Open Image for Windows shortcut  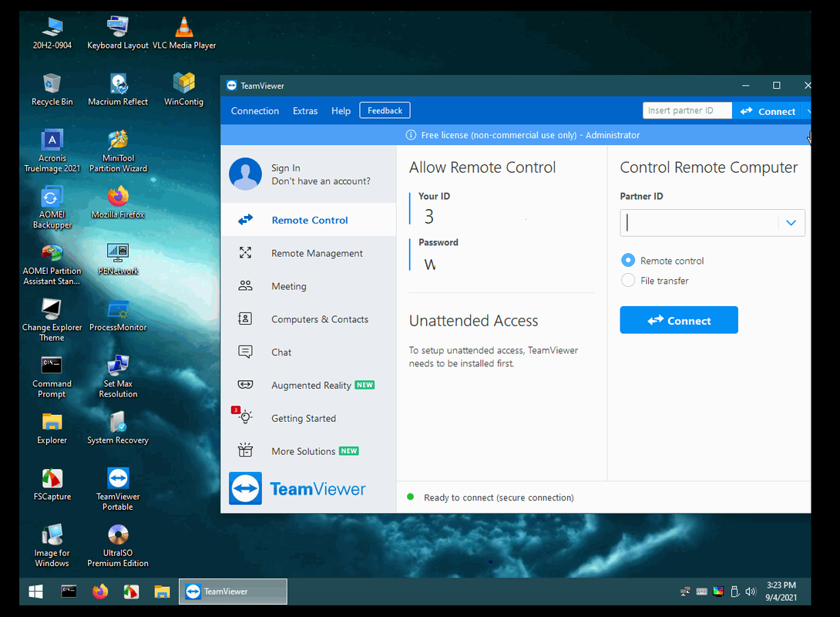pos(52,546)
